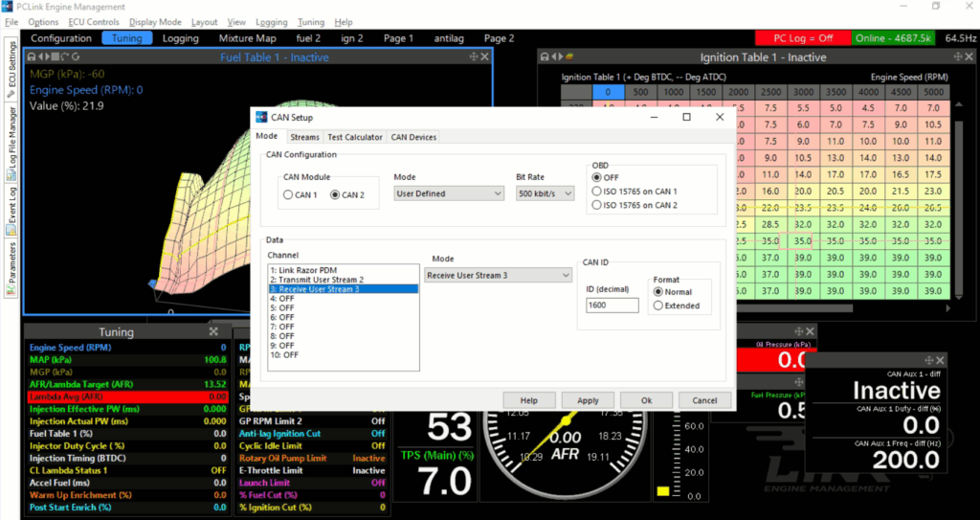The height and width of the screenshot is (520, 980).
Task: Click the right arrow icon in Fuel Table 1 header
Action: (48, 57)
